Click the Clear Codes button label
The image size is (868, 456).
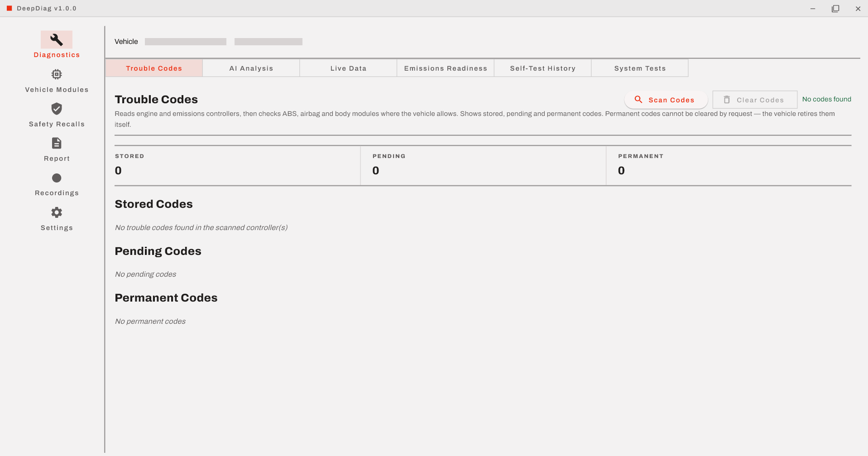pyautogui.click(x=760, y=100)
